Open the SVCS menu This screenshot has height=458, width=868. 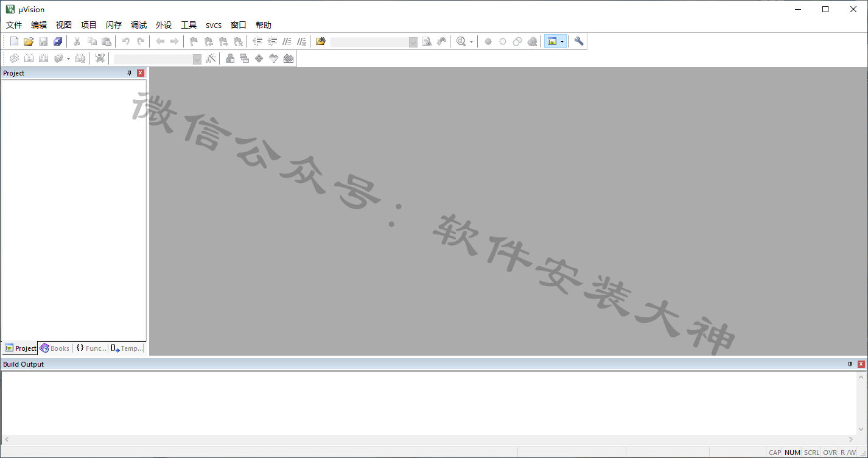coord(214,25)
